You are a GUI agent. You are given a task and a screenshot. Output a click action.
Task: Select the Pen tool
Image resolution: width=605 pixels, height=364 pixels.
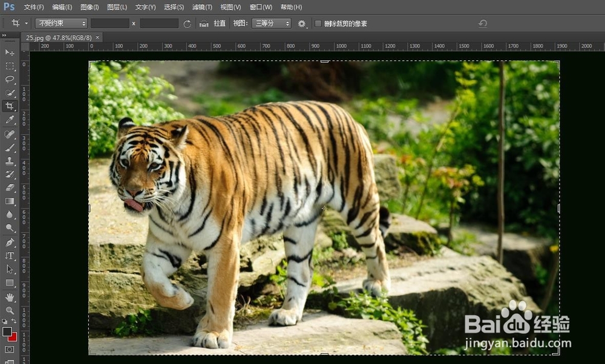click(x=10, y=242)
